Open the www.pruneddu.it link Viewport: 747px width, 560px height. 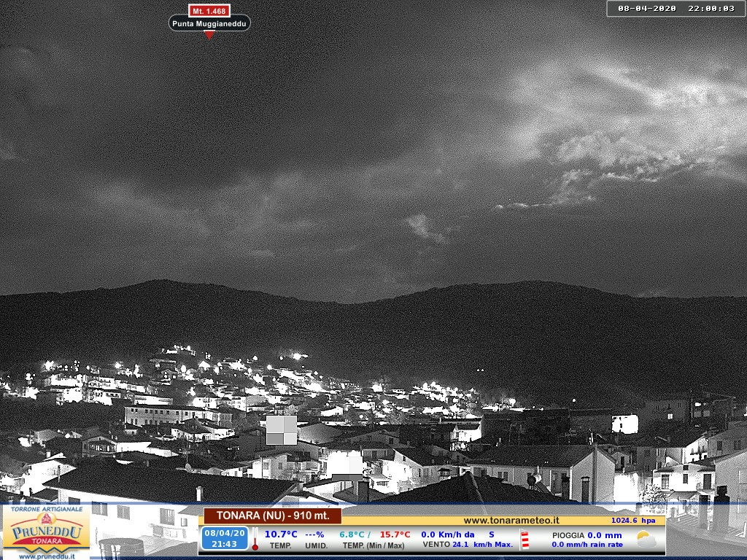tap(46, 556)
